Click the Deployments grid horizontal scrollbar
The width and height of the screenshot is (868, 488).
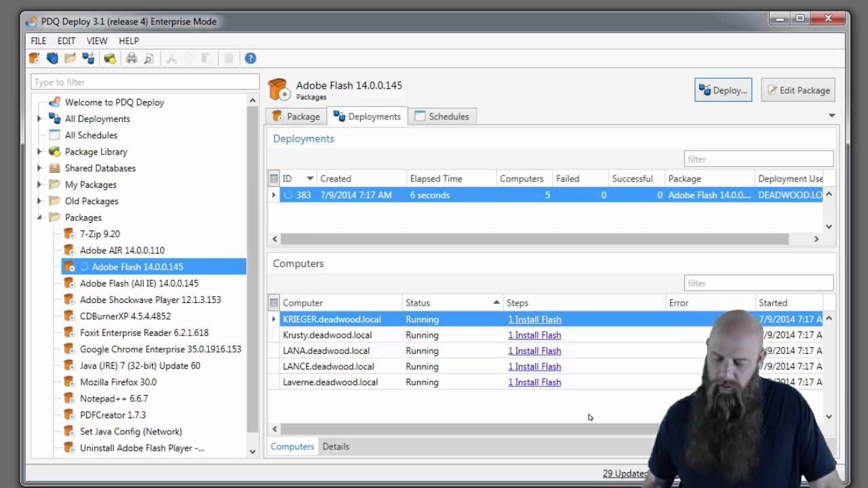point(534,239)
